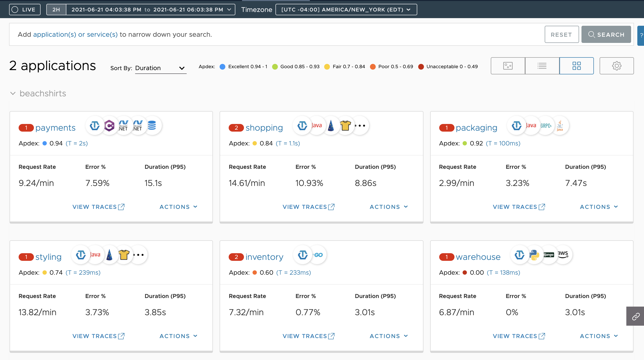Open the time range dropdown

pyautogui.click(x=151, y=10)
